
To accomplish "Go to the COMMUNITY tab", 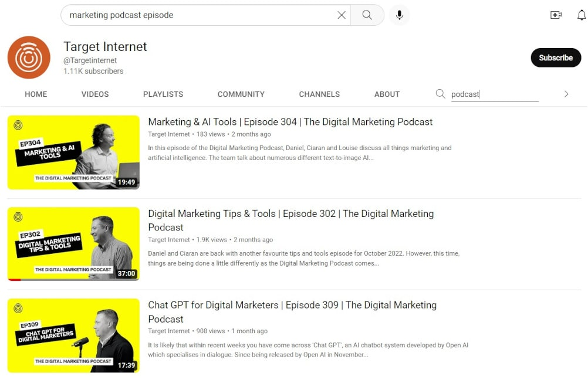I will coord(241,94).
